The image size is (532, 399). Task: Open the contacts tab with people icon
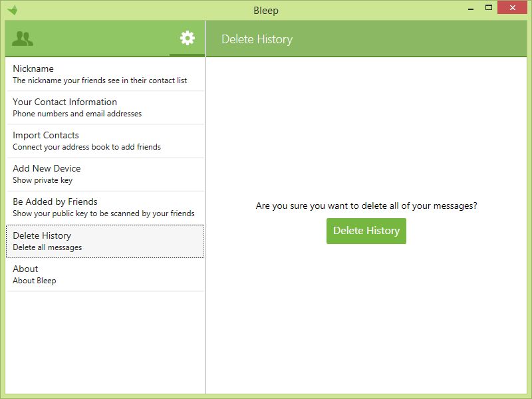[23, 39]
